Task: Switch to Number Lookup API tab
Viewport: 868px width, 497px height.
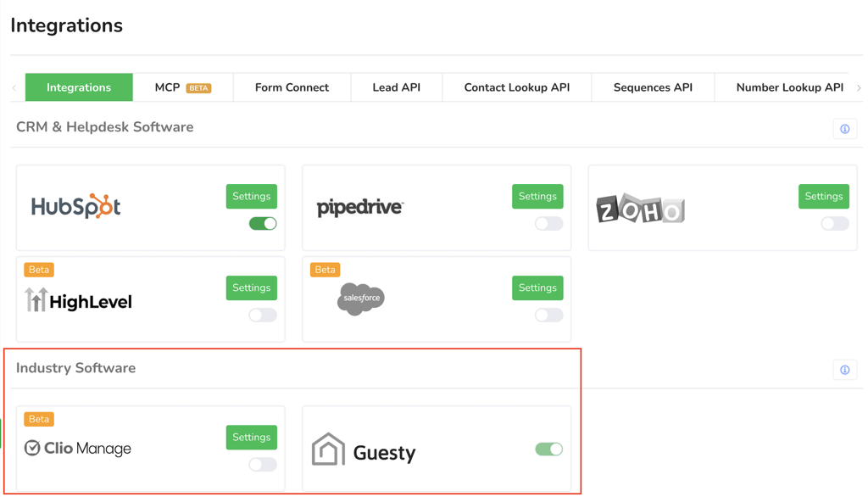Action: pyautogui.click(x=789, y=87)
